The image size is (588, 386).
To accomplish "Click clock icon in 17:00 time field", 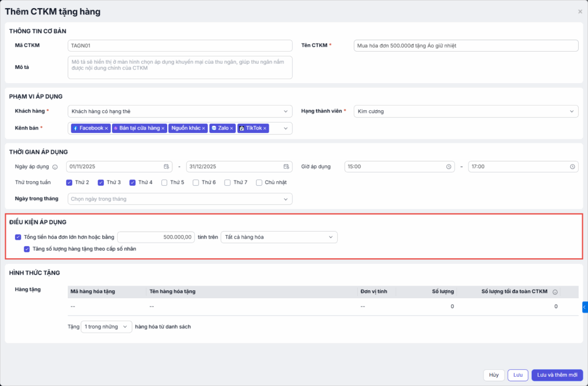I will point(572,167).
